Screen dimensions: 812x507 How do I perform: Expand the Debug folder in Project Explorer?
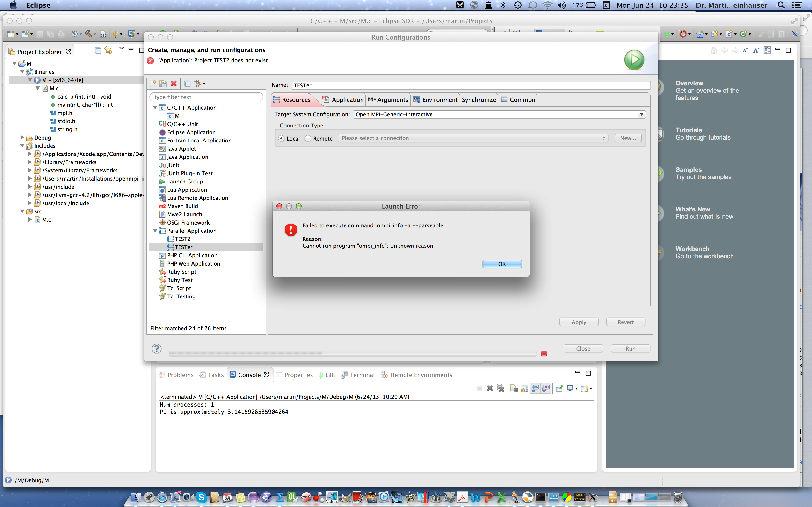[22, 137]
